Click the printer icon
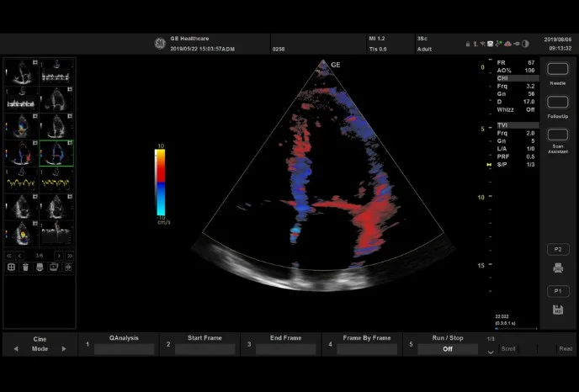The height and width of the screenshot is (392, 579). click(557, 268)
